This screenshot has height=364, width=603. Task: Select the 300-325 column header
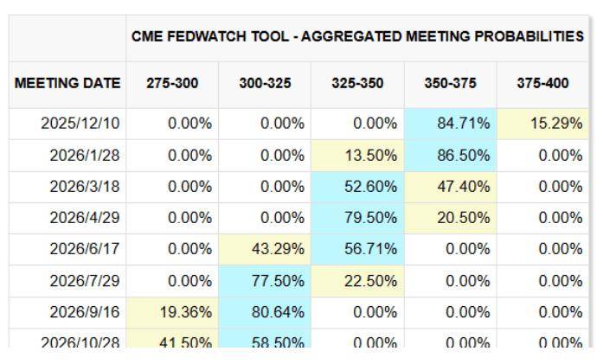265,84
